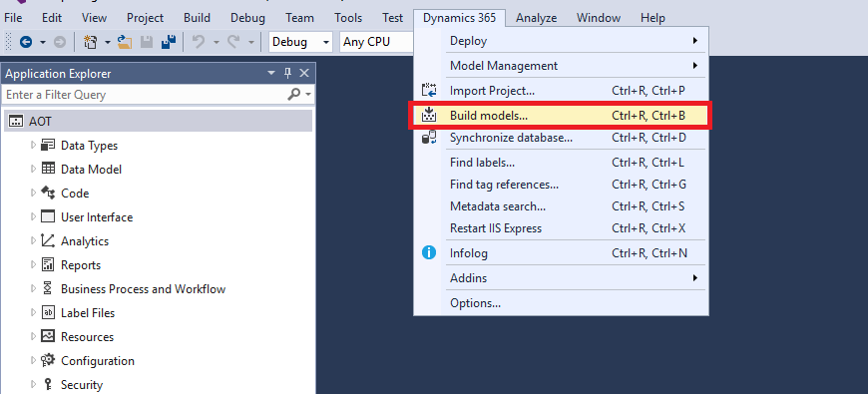Close the Application Explorer panel
The width and height of the screenshot is (868, 394).
pos(304,73)
